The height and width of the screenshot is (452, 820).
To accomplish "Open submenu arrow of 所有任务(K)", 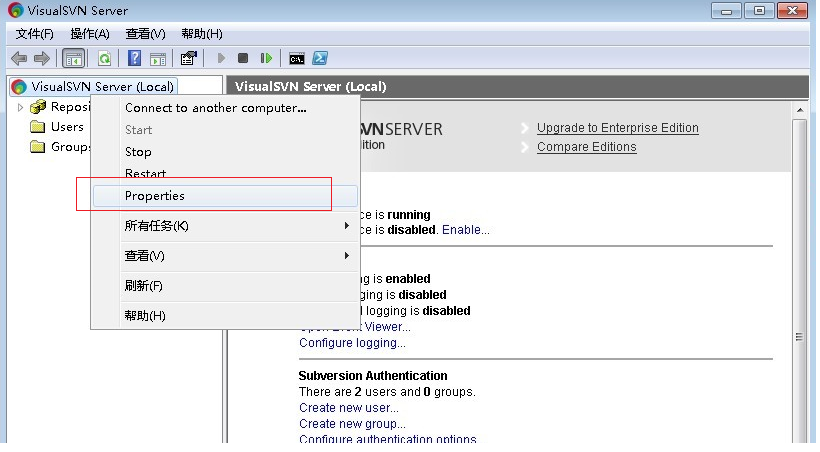I will pyautogui.click(x=346, y=225).
